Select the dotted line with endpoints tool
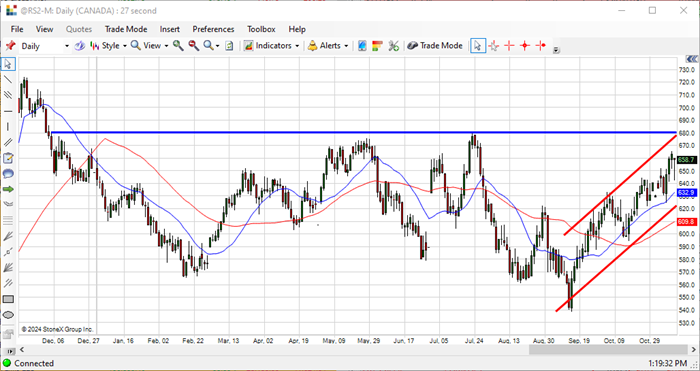 click(x=8, y=252)
